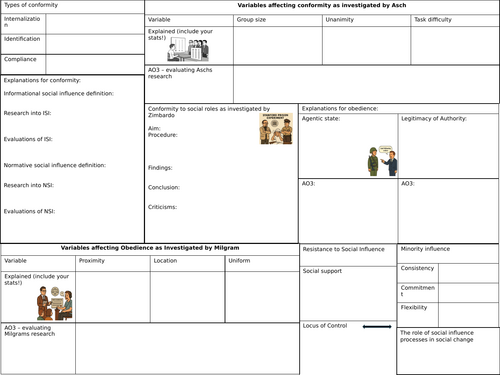The width and height of the screenshot is (500, 375).
Task: Click the empty cell under Task difficulty
Action: (455, 46)
